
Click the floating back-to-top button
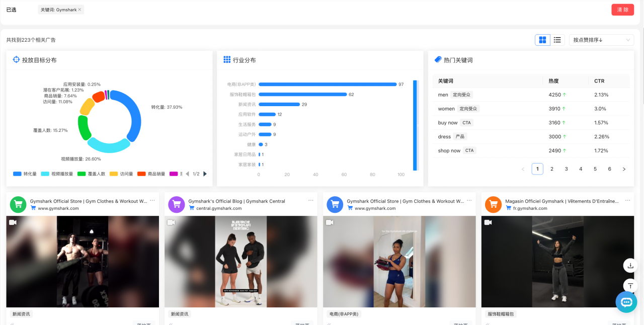point(630,285)
